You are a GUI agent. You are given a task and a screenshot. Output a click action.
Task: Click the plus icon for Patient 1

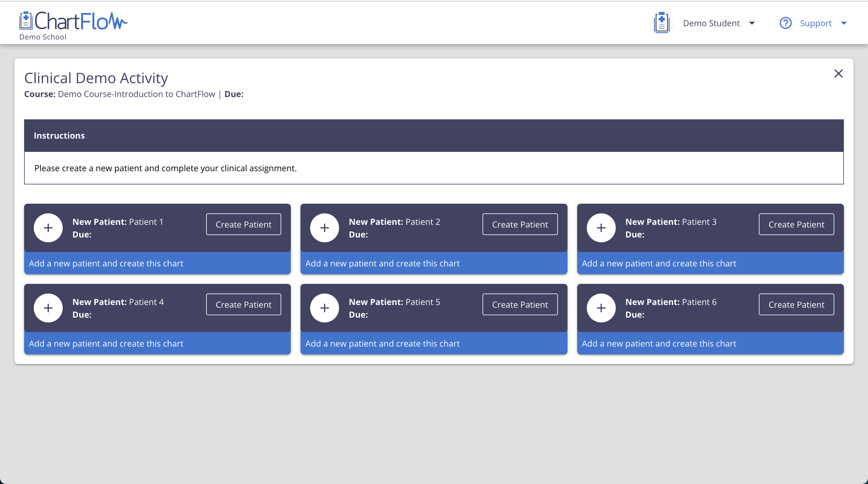48,228
